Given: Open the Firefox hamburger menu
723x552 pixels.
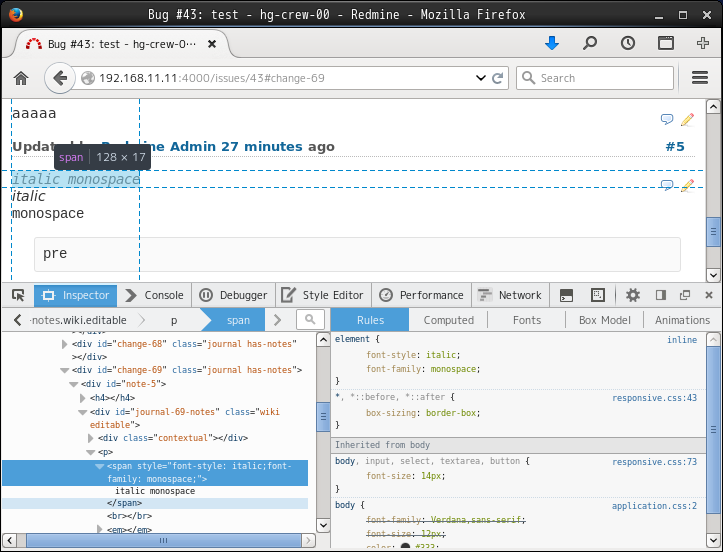Looking at the screenshot, I should 699,77.
